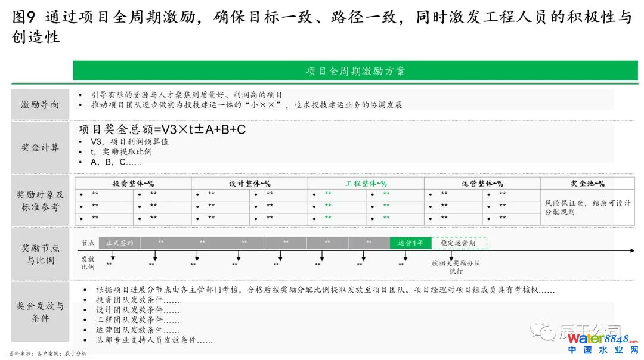Click the 正式签约 timeline segment
Image resolution: width=644 pixels, height=360 pixels.
click(120, 243)
